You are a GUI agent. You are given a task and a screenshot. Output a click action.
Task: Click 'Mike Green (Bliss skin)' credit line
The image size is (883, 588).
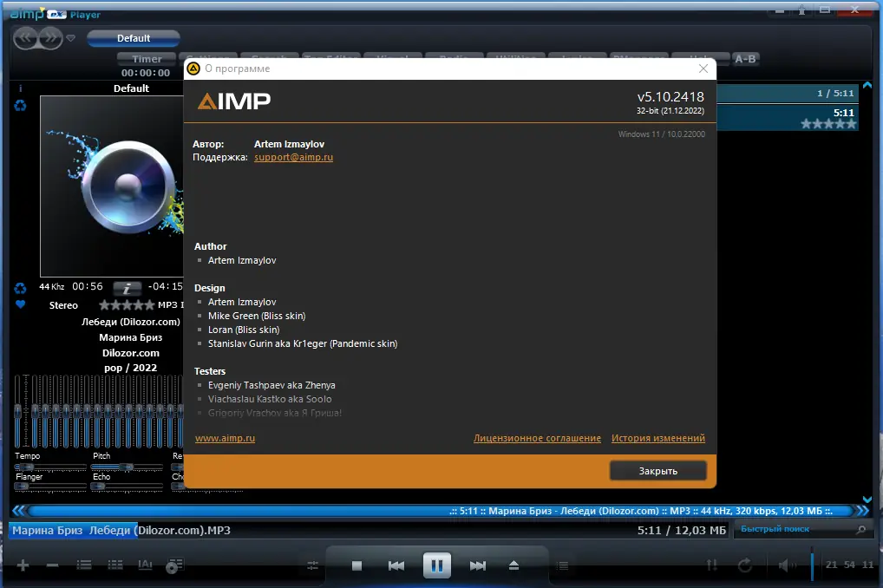(x=257, y=316)
